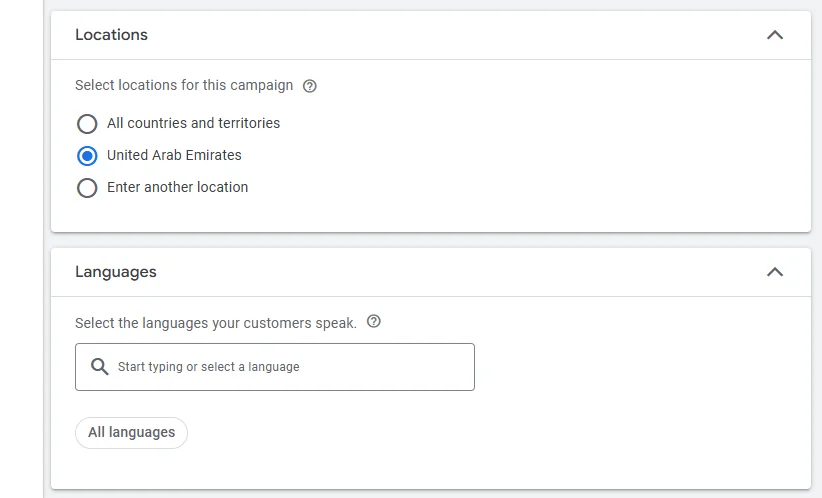Click 'Select locations for this campaign' text

(x=184, y=86)
